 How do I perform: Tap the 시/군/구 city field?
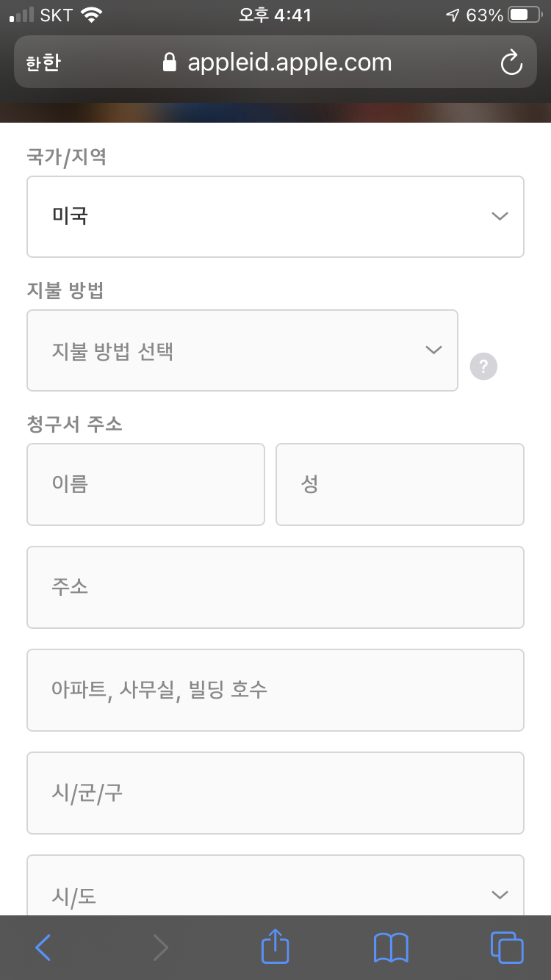click(x=275, y=793)
